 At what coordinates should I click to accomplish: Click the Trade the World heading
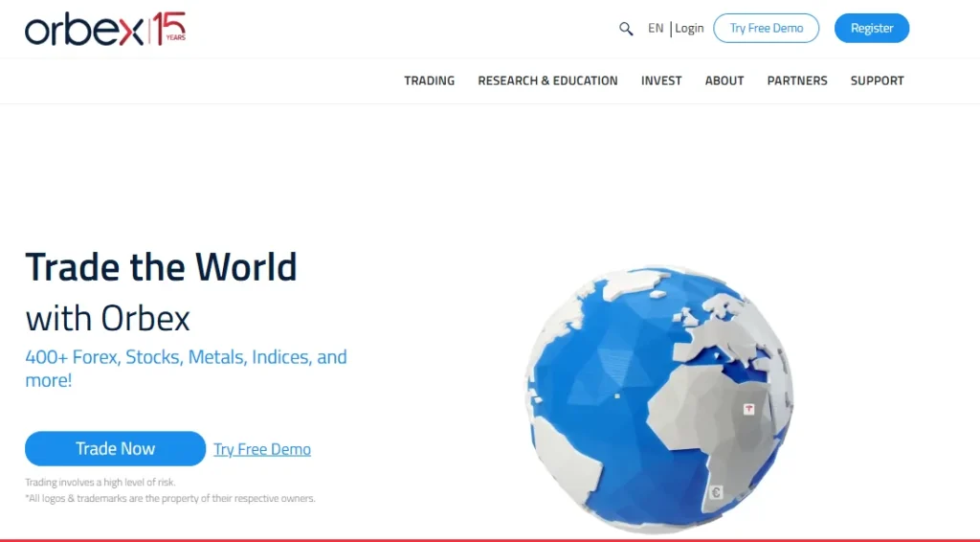coord(161,267)
